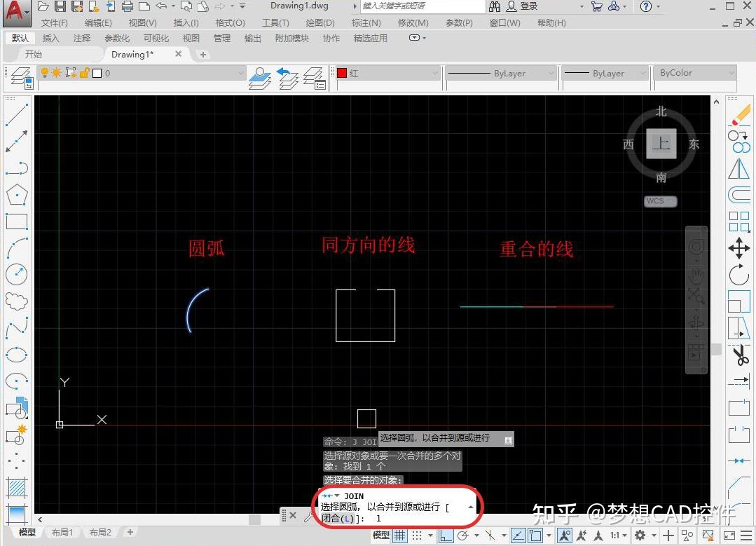Click the JOIN command line input
The image size is (756, 546).
397,507
